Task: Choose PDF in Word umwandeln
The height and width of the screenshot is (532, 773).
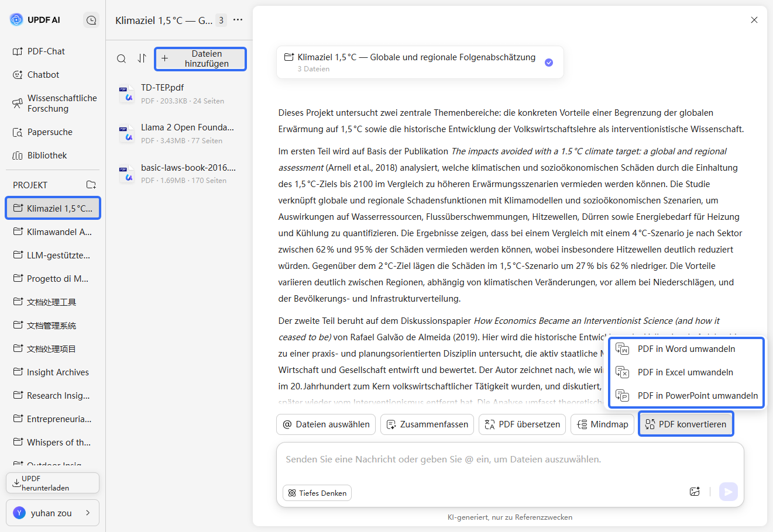Action: (x=686, y=348)
